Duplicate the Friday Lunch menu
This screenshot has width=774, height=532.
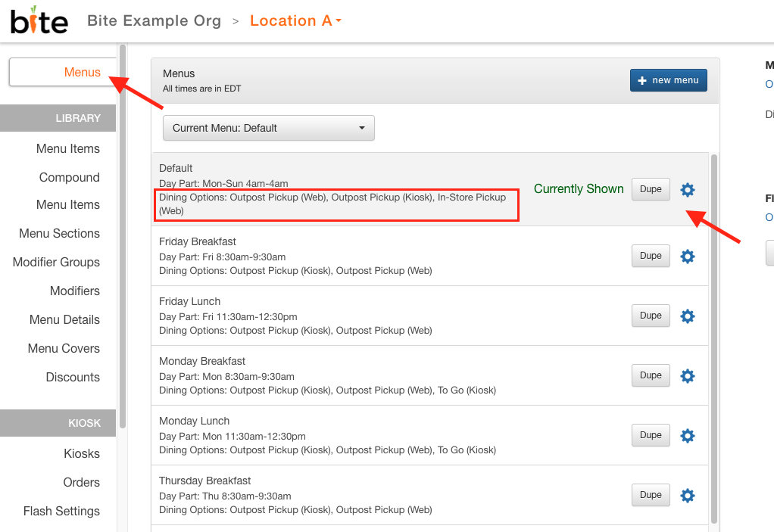click(x=651, y=316)
